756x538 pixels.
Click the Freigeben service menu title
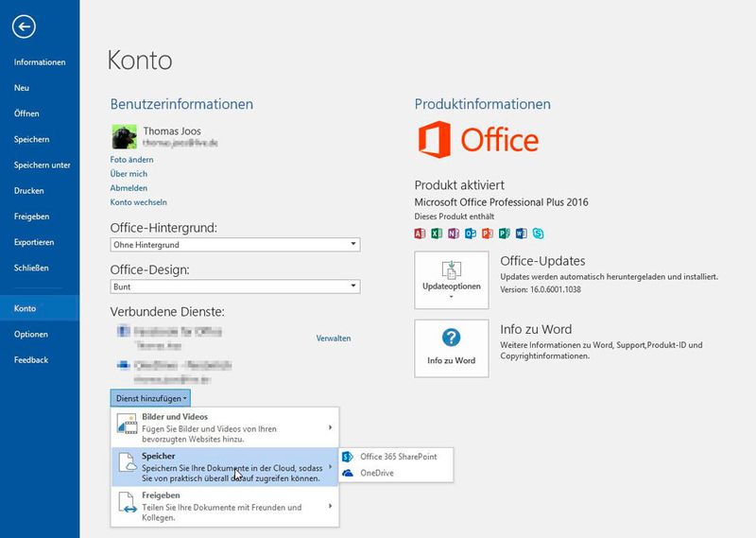[161, 495]
